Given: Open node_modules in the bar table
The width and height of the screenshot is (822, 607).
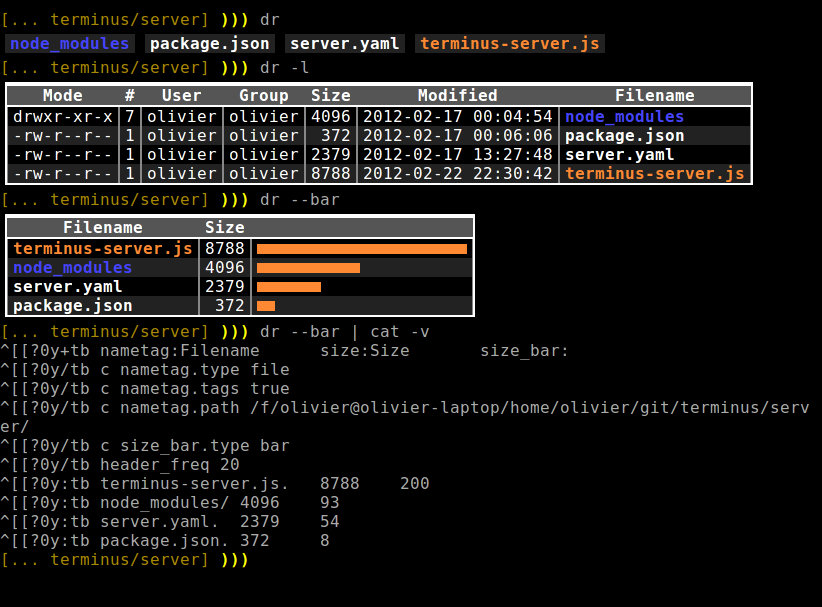Looking at the screenshot, I should point(73,267).
